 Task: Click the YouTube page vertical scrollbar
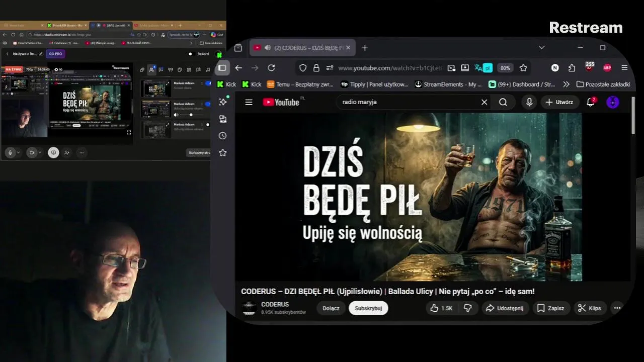(633, 114)
